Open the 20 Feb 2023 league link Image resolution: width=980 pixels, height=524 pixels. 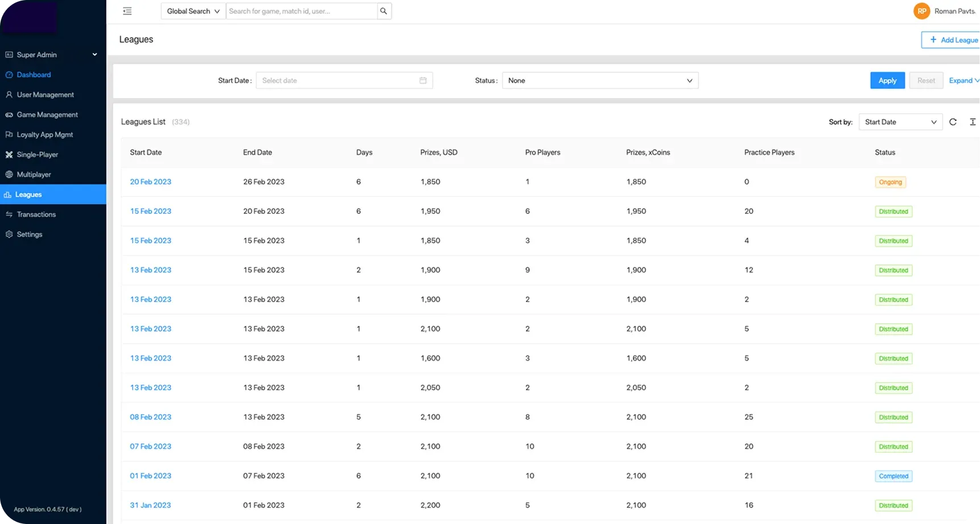coord(150,182)
